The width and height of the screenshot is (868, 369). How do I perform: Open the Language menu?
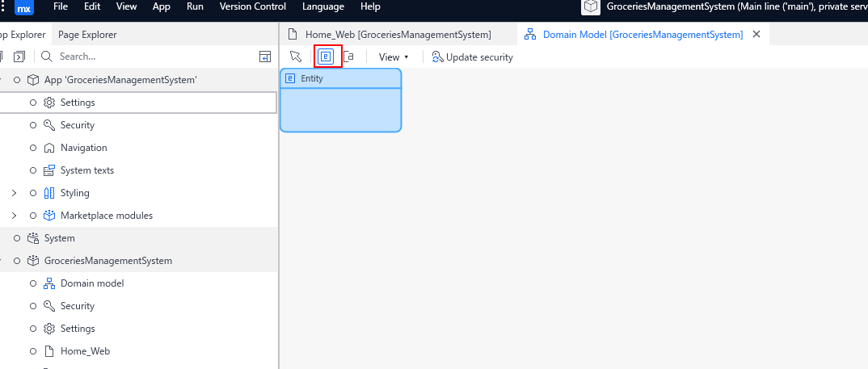(x=323, y=6)
